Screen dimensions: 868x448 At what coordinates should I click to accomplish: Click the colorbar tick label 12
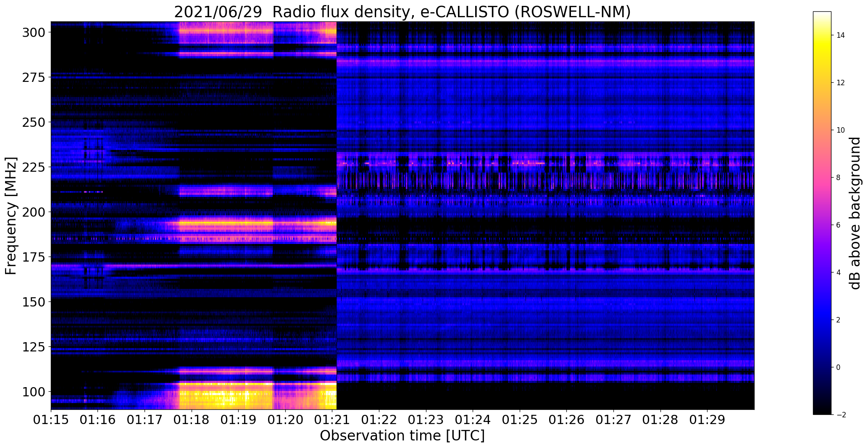click(841, 83)
